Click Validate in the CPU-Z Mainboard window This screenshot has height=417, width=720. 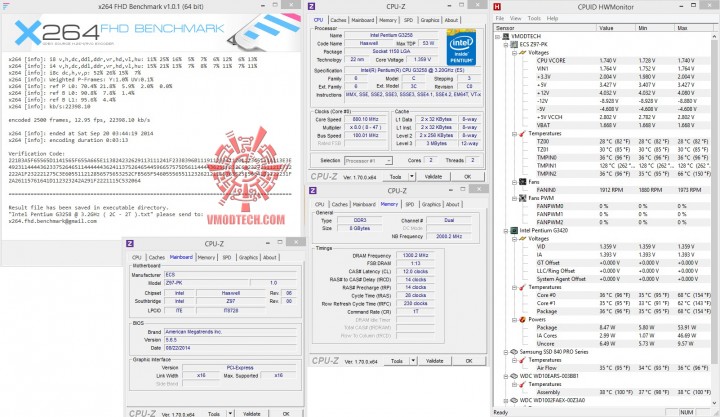click(x=251, y=414)
